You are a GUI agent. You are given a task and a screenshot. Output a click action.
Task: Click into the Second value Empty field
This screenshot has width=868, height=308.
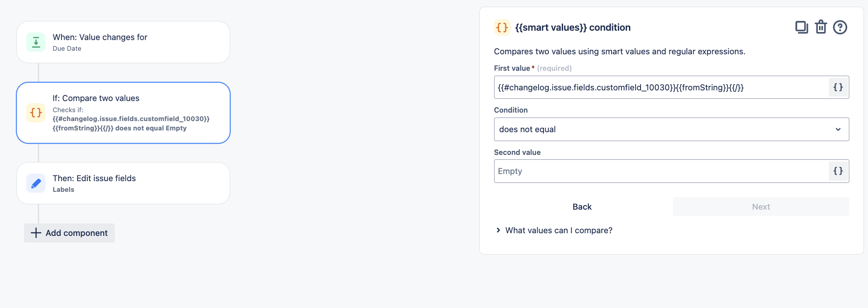pos(661,171)
